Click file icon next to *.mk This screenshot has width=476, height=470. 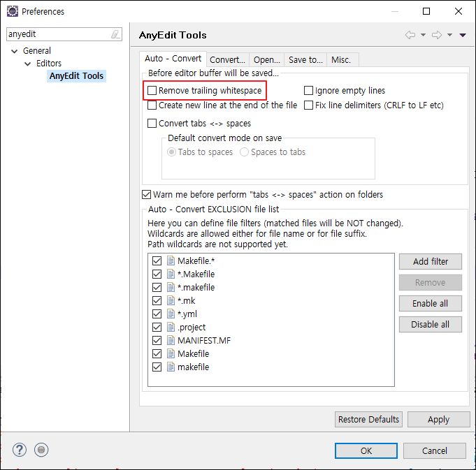[171, 300]
